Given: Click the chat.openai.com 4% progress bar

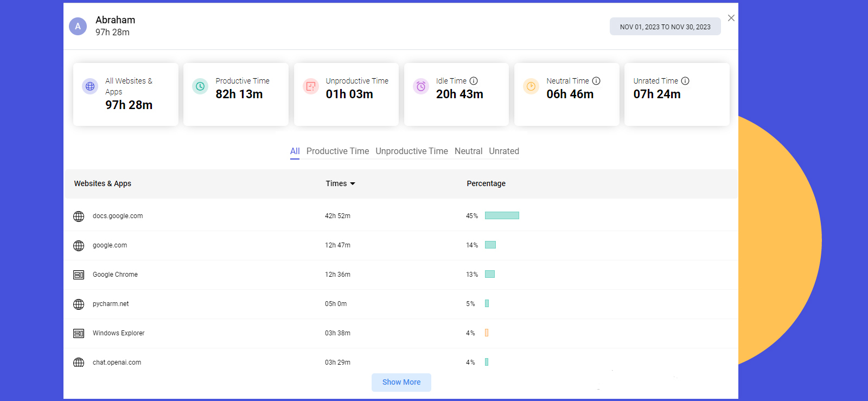Looking at the screenshot, I should coord(487,362).
